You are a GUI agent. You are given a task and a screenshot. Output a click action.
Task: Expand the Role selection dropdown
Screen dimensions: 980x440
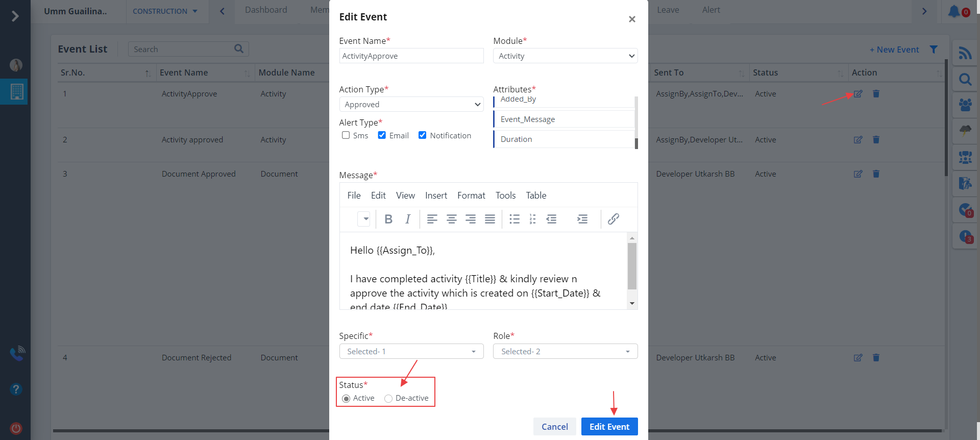point(565,352)
